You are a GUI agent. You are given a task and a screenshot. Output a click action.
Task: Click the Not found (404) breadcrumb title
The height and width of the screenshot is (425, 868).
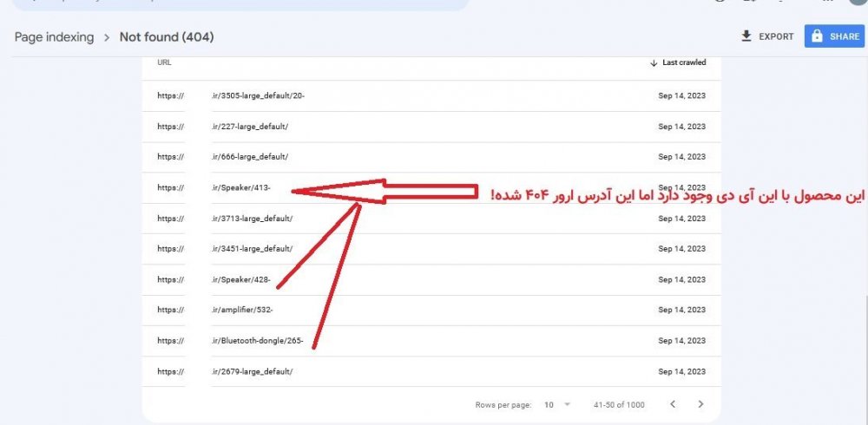click(x=167, y=37)
